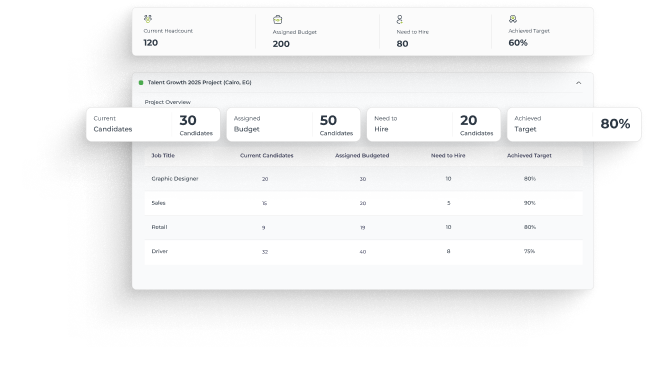Collapse the Talent Growth 2025 Project section

579,83
